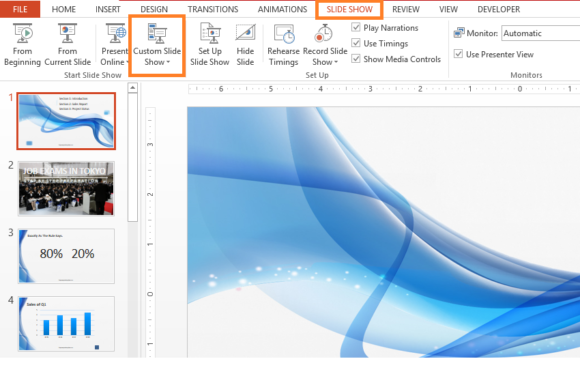Switch to the VIEW tab

(448, 9)
